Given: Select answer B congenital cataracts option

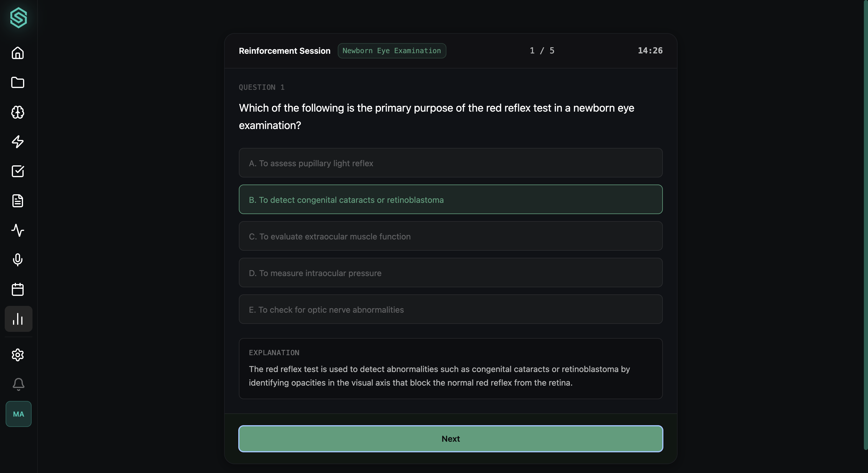Looking at the screenshot, I should (x=451, y=199).
